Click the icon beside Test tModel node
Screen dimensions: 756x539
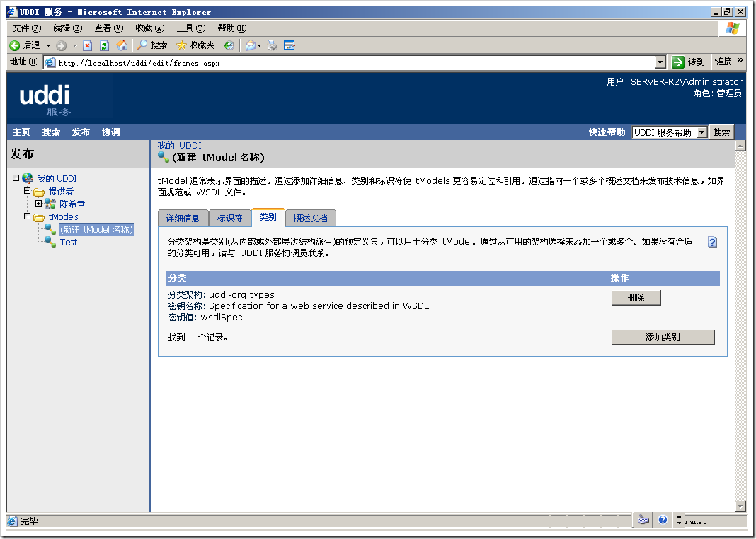(x=50, y=243)
